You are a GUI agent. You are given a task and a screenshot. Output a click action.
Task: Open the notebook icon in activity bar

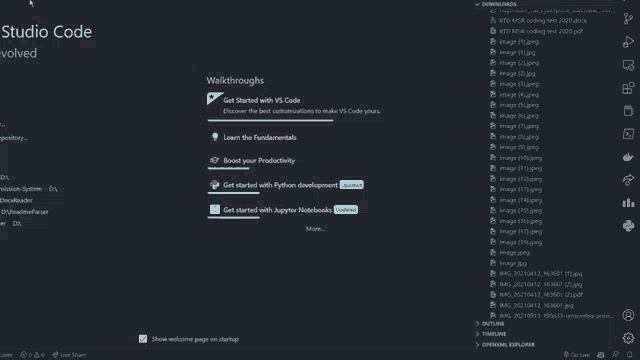click(628, 111)
